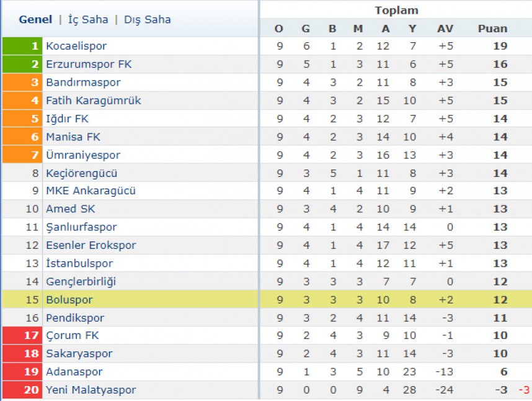Click the green rank 1 badge
This screenshot has width=532, height=401.
[22, 46]
